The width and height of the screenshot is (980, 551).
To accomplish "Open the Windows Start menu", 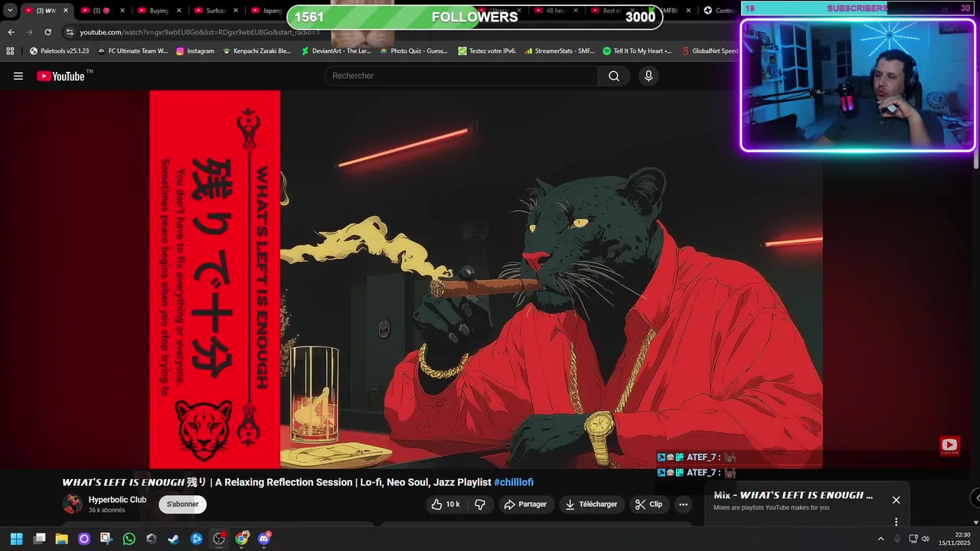I will [16, 539].
